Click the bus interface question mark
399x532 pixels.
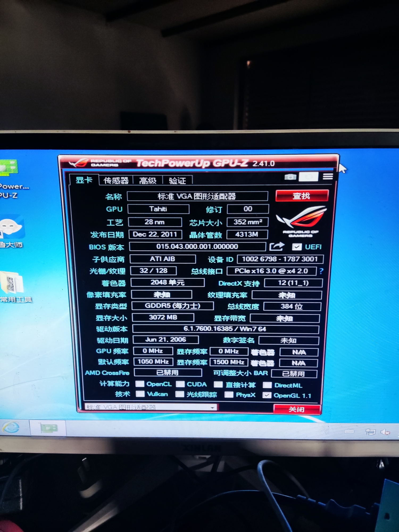[x=321, y=271]
